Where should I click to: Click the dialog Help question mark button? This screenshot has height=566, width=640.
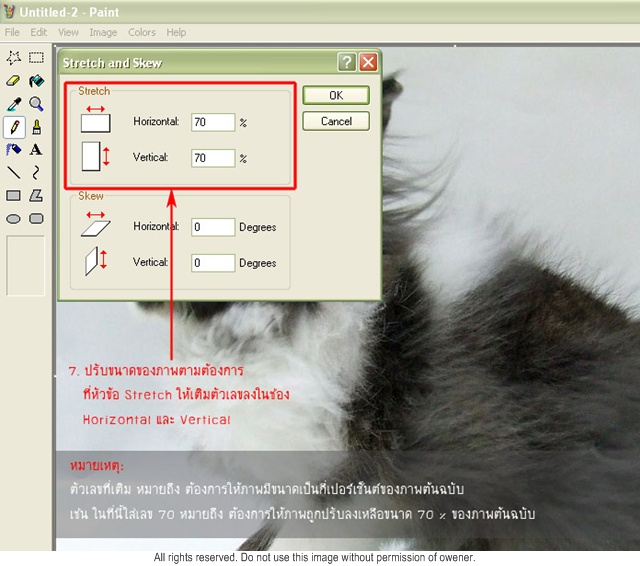pos(347,62)
